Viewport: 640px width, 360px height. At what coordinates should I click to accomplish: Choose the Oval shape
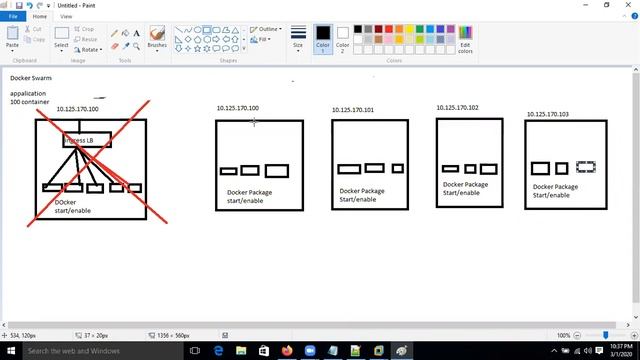198,30
